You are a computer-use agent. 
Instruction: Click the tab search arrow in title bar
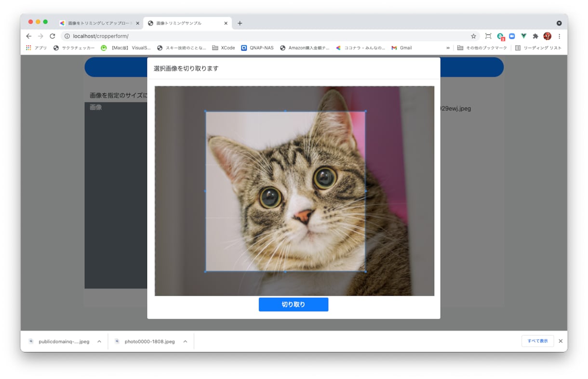(559, 23)
